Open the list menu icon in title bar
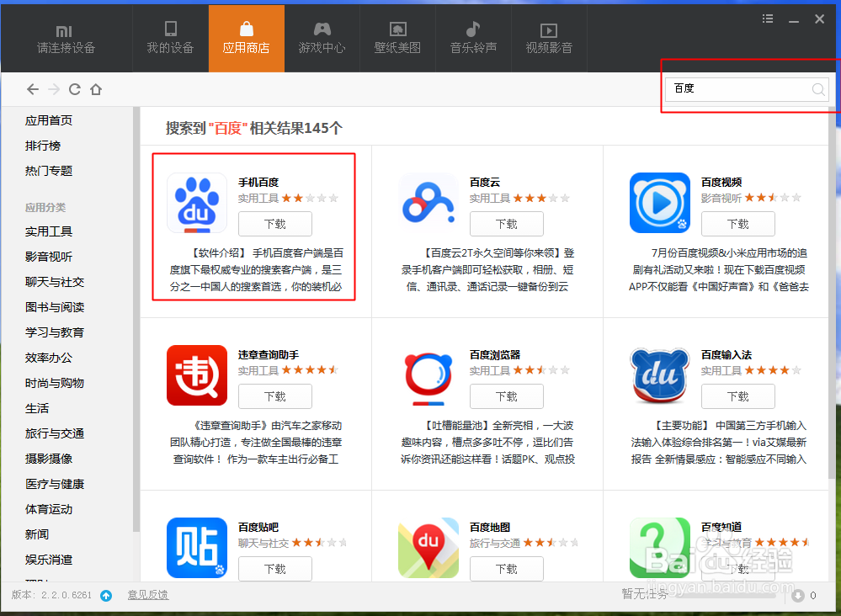841x616 pixels. coord(768,19)
